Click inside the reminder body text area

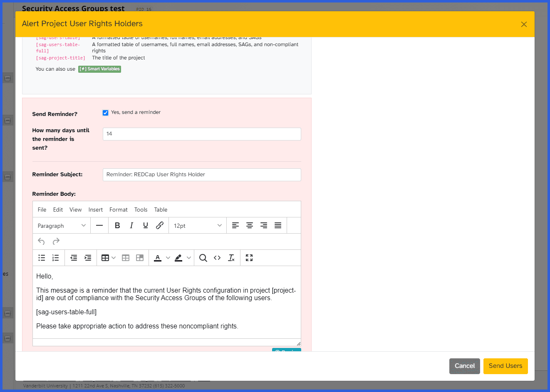click(x=166, y=302)
